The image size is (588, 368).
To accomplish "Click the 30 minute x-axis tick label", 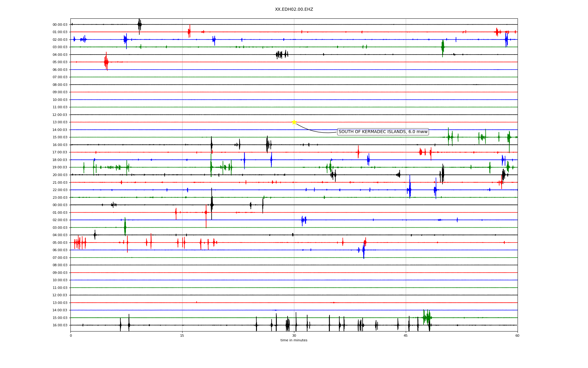I will click(294, 335).
